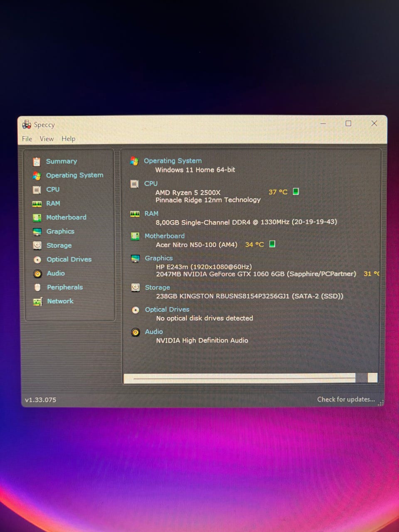This screenshot has height=532, width=399.
Task: Click the green Motherboard temperature indicator icon
Action: (x=272, y=244)
